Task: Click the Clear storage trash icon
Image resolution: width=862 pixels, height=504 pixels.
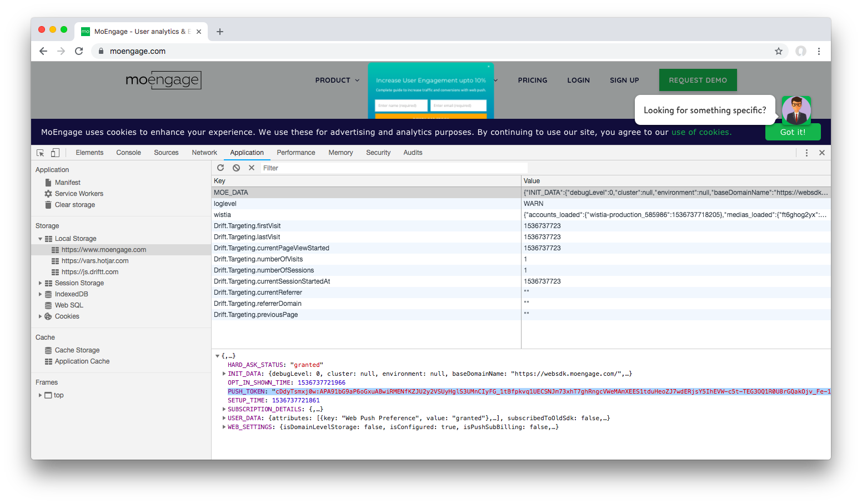Action: pos(48,205)
